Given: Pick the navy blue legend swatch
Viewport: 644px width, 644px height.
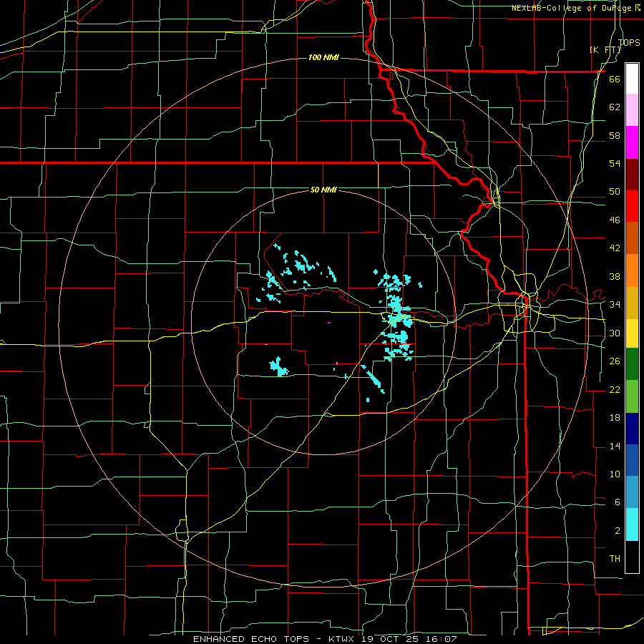Looking at the screenshot, I should point(632,429).
